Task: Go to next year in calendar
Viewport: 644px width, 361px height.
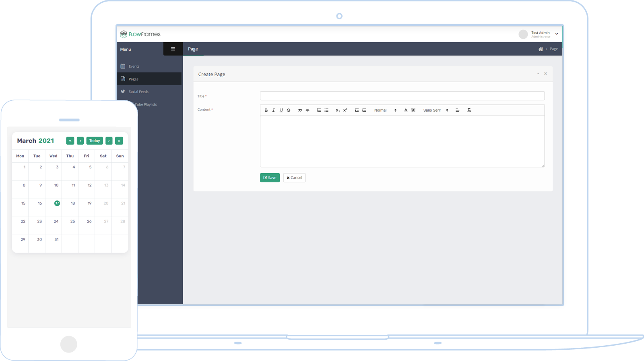Action: (119, 141)
